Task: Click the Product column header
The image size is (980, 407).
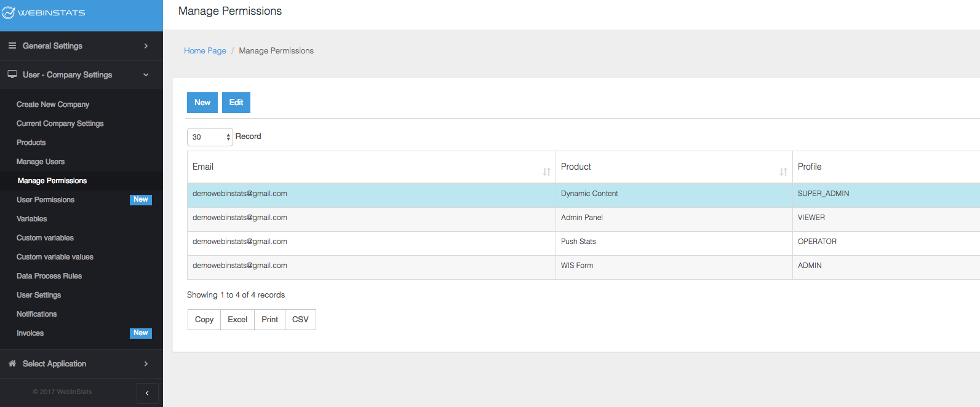Action: (x=674, y=167)
